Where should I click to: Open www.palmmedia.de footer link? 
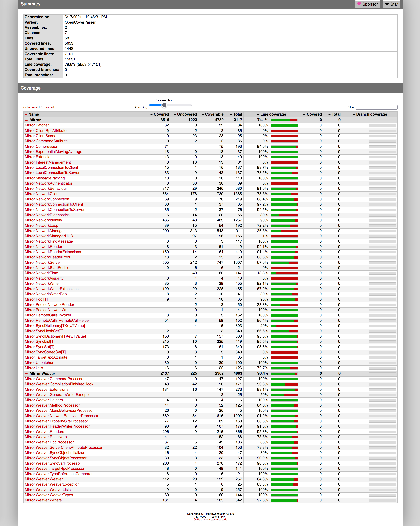pos(216,519)
